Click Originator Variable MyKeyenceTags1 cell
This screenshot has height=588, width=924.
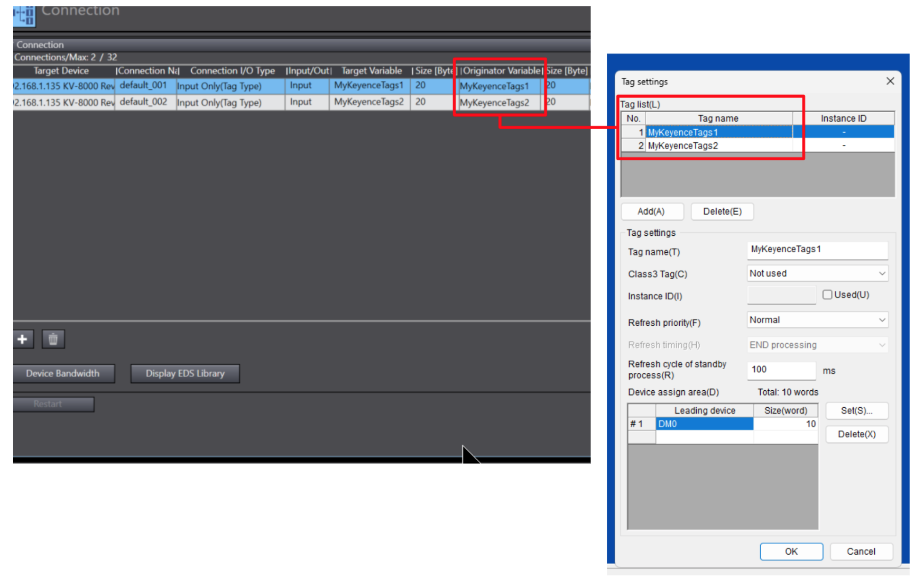[500, 86]
